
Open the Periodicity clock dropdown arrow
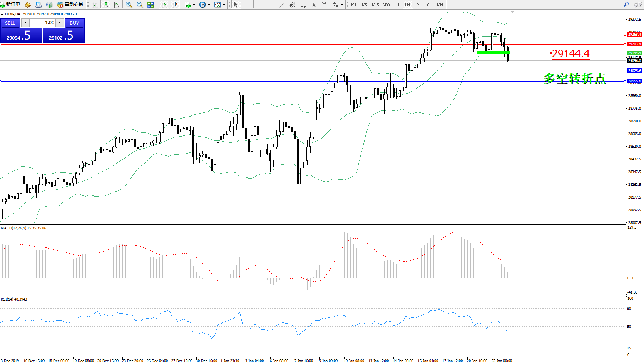(209, 5)
